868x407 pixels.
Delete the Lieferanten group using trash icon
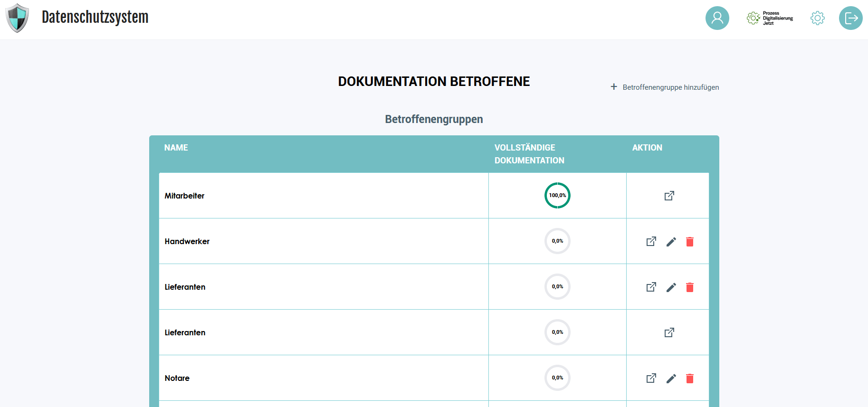point(690,287)
